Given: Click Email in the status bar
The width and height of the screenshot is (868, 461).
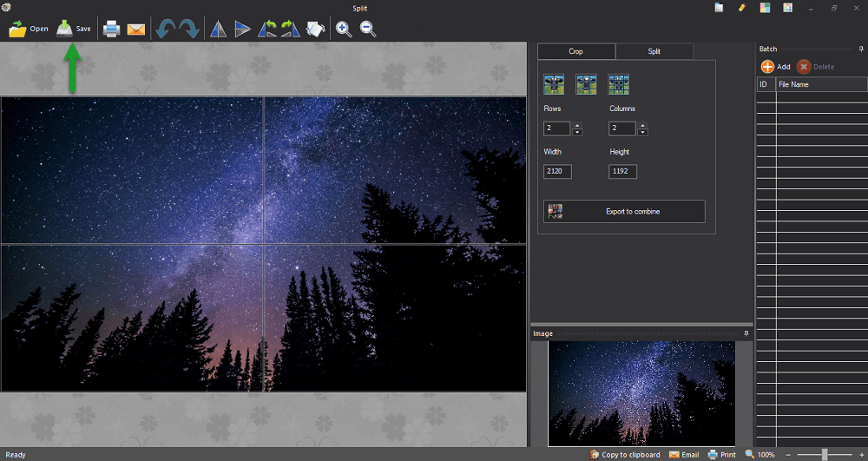Looking at the screenshot, I should [x=684, y=455].
